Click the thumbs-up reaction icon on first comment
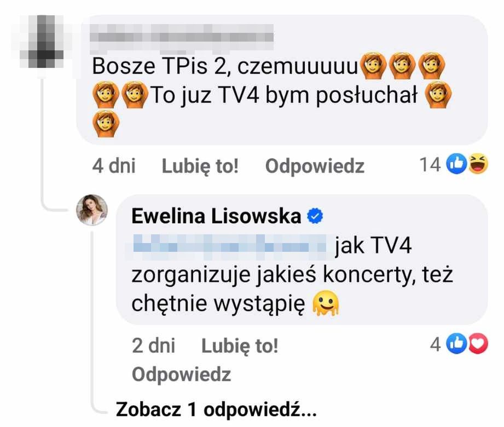The height and width of the screenshot is (427, 504). click(x=456, y=164)
